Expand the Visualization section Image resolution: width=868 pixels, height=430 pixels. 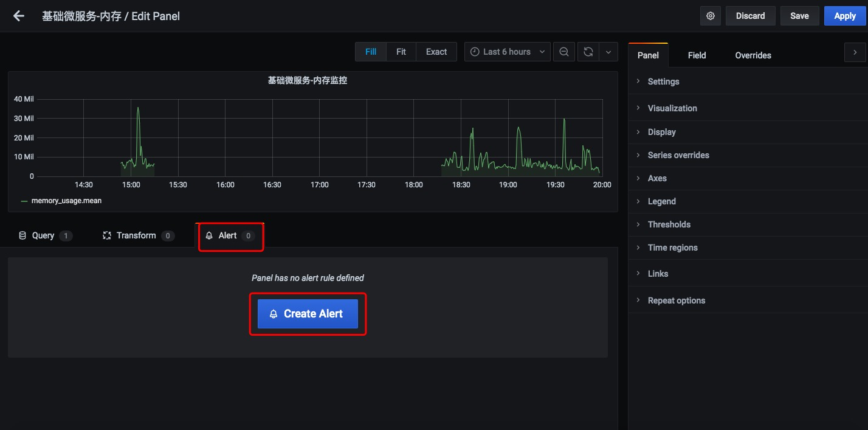748,108
